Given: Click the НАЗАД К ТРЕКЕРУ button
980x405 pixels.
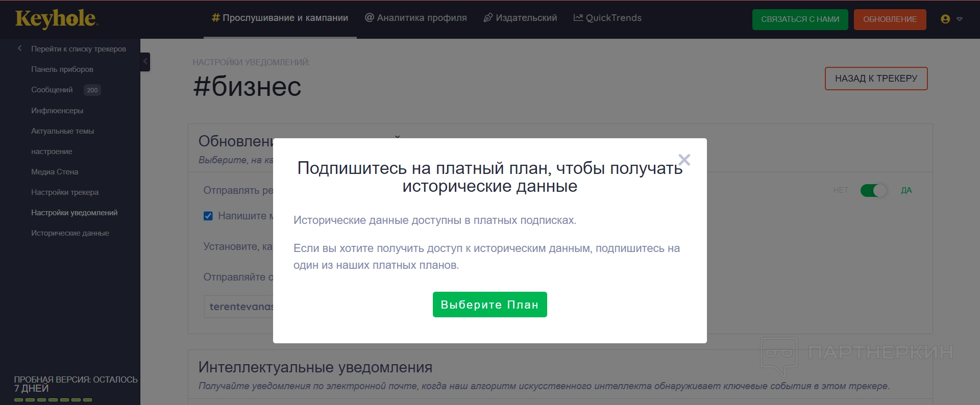Looking at the screenshot, I should [876, 79].
